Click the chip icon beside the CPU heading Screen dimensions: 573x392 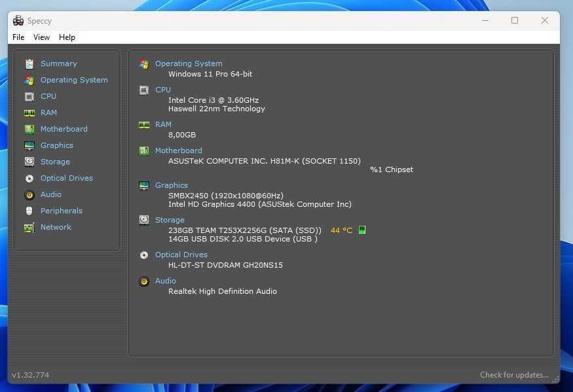point(144,90)
